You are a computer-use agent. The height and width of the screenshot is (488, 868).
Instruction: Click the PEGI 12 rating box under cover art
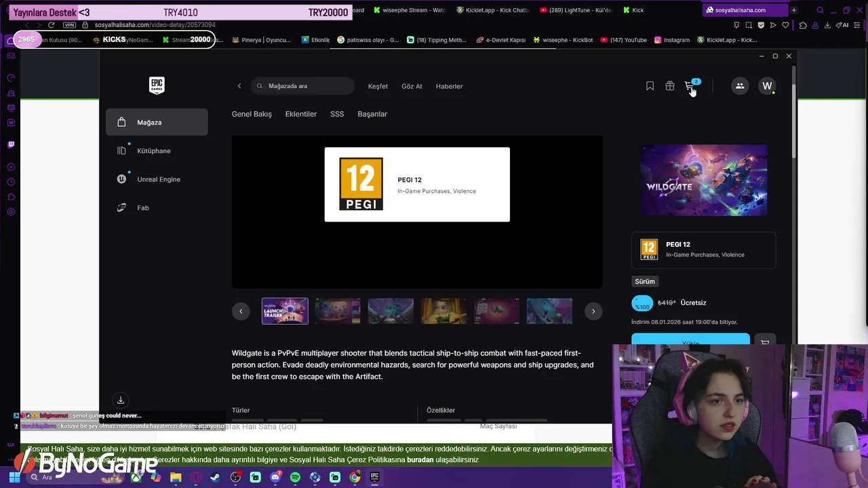(x=704, y=249)
